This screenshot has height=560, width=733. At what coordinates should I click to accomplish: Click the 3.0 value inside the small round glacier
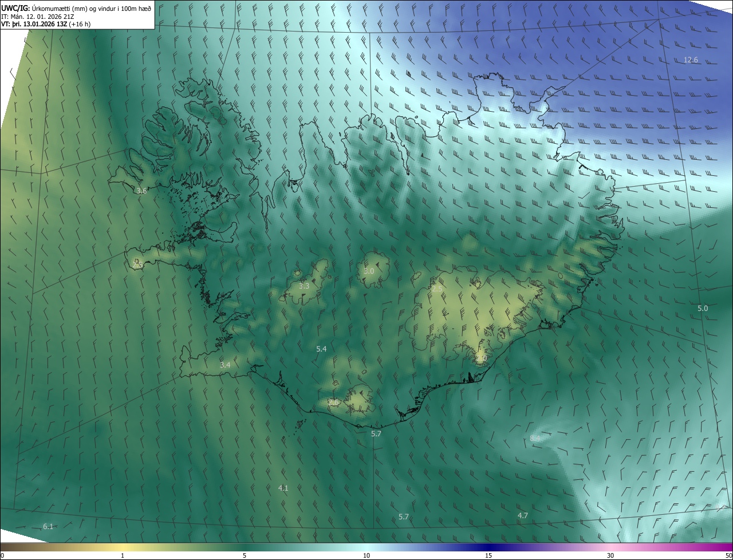(x=369, y=271)
